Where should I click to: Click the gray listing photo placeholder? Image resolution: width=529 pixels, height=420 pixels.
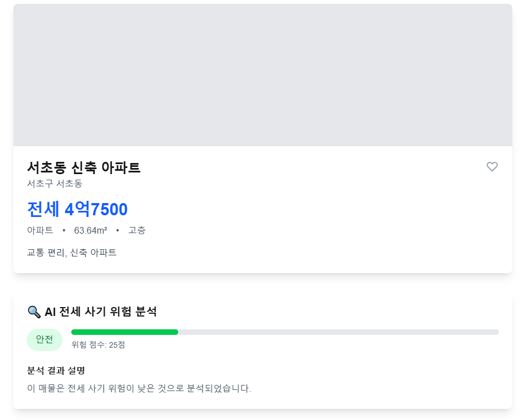coord(262,75)
